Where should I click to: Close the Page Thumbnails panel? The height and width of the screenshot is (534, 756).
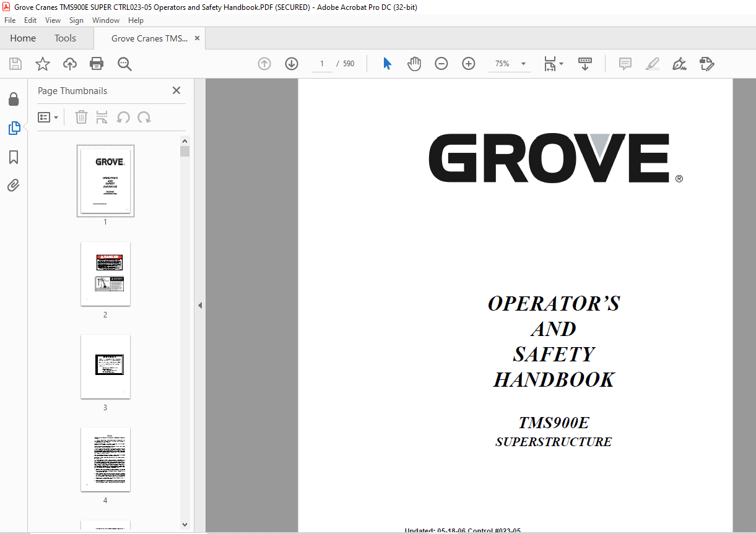pyautogui.click(x=176, y=90)
